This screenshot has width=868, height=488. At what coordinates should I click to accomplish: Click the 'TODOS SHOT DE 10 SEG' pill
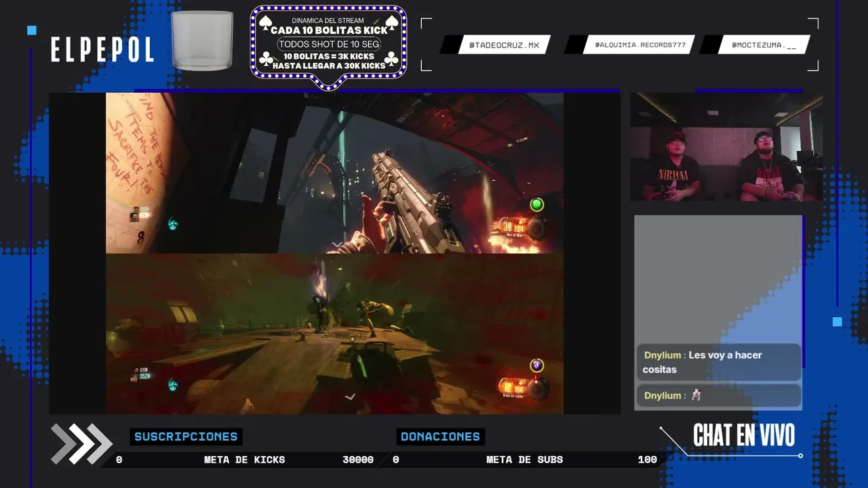[329, 44]
